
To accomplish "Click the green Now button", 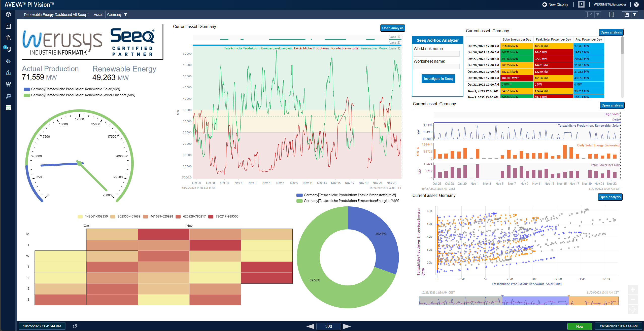I will coord(580,326).
